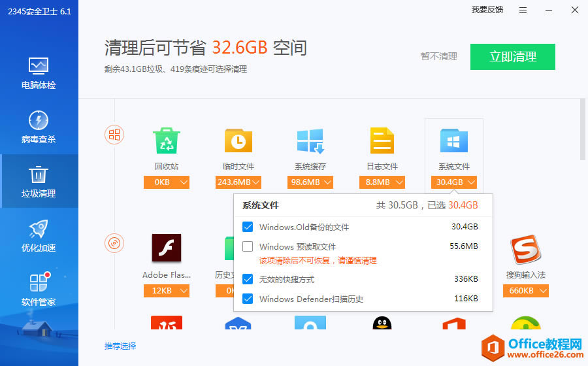Viewport: 588px width, 366px height.
Task: Check Windows 预读取文件 checkbox
Action: coord(248,246)
